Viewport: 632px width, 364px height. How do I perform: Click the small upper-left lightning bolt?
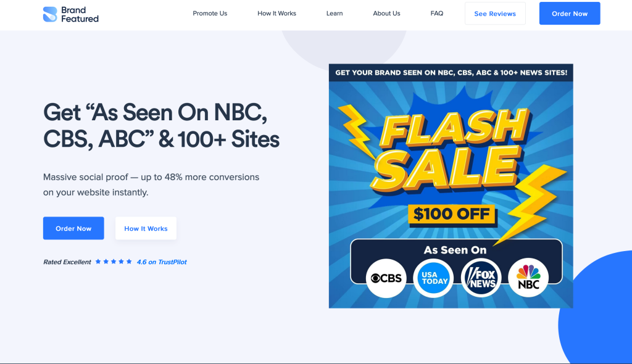click(355, 128)
